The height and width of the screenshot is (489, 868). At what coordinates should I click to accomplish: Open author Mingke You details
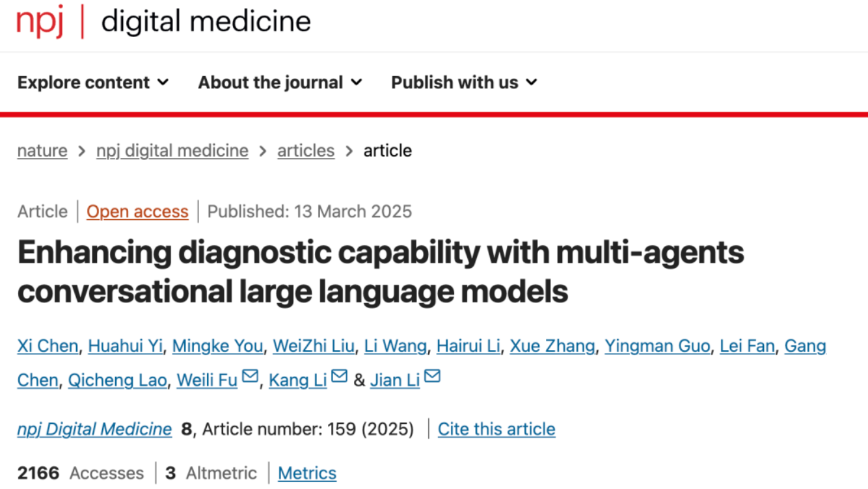[x=217, y=347]
